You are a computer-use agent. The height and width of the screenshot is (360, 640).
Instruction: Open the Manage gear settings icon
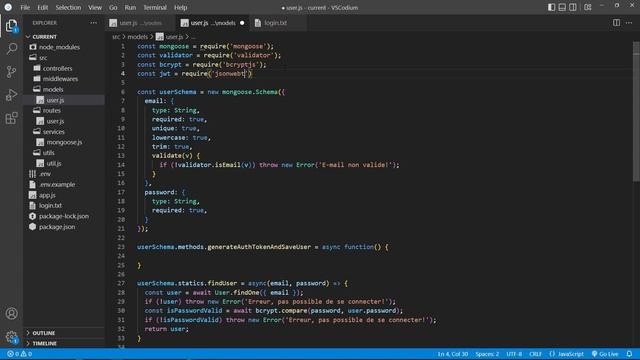(x=11, y=337)
